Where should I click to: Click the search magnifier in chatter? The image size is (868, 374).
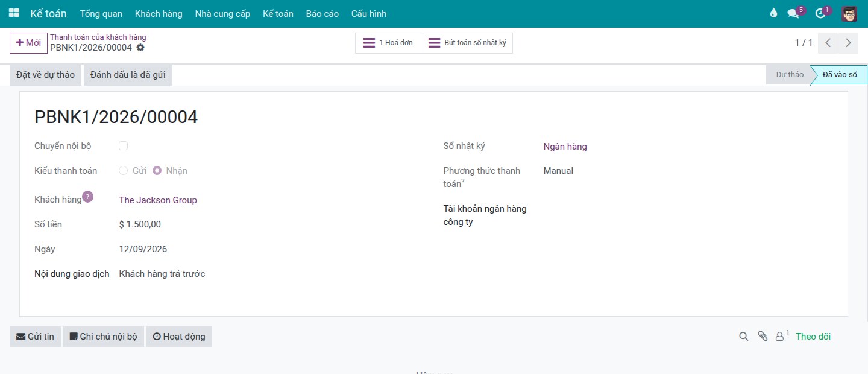(x=744, y=337)
